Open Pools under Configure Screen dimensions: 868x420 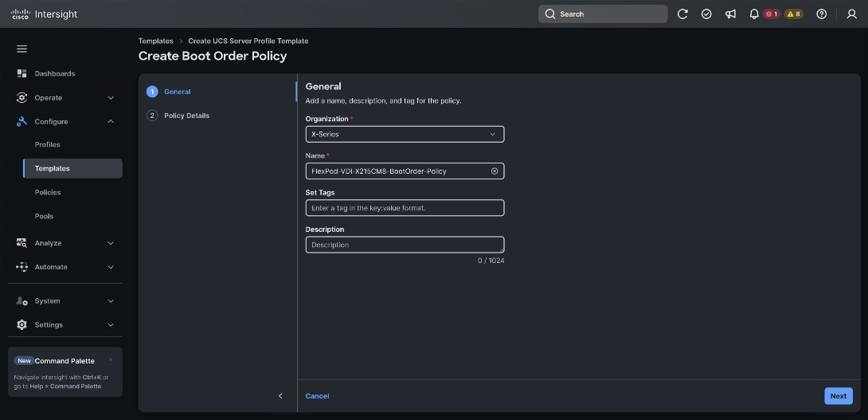tap(44, 216)
